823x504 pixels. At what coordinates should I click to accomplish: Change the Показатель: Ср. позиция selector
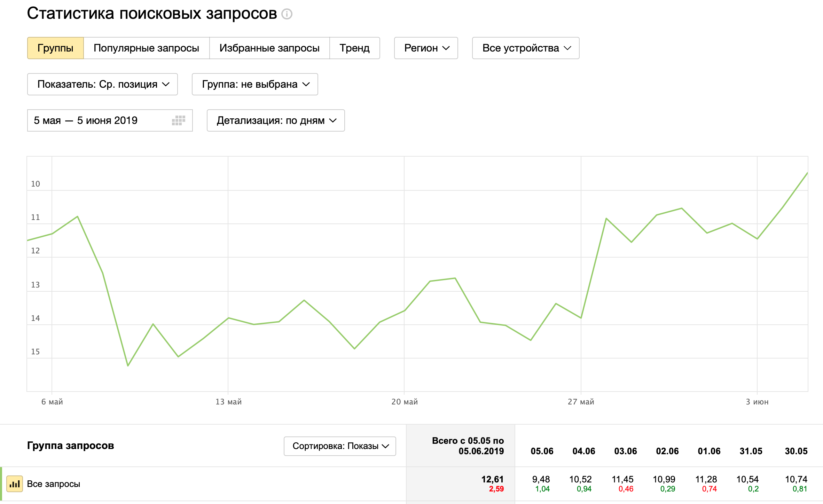[x=102, y=84]
